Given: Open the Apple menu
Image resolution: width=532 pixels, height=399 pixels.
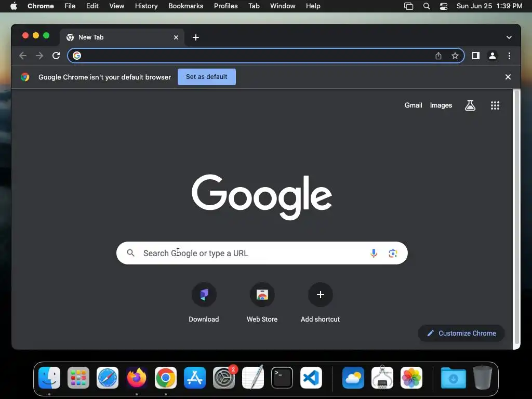Looking at the screenshot, I should pos(14,6).
